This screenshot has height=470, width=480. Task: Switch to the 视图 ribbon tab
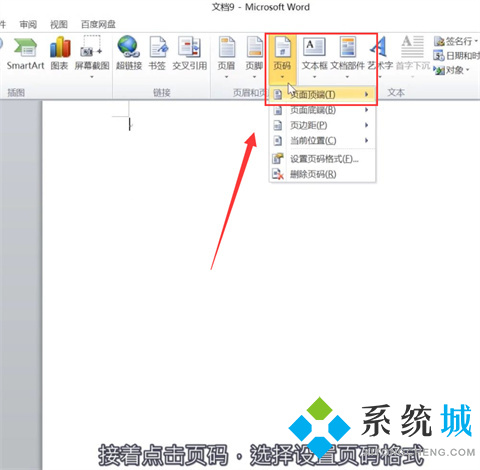[x=59, y=24]
